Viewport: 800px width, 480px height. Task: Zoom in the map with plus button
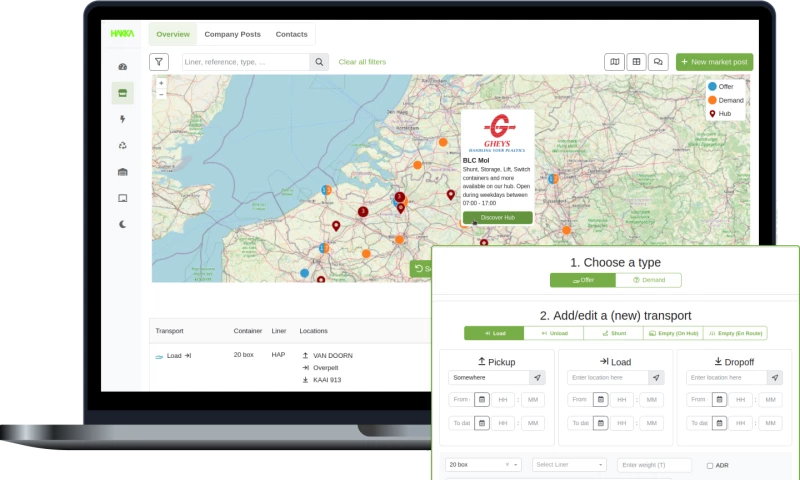pyautogui.click(x=161, y=83)
